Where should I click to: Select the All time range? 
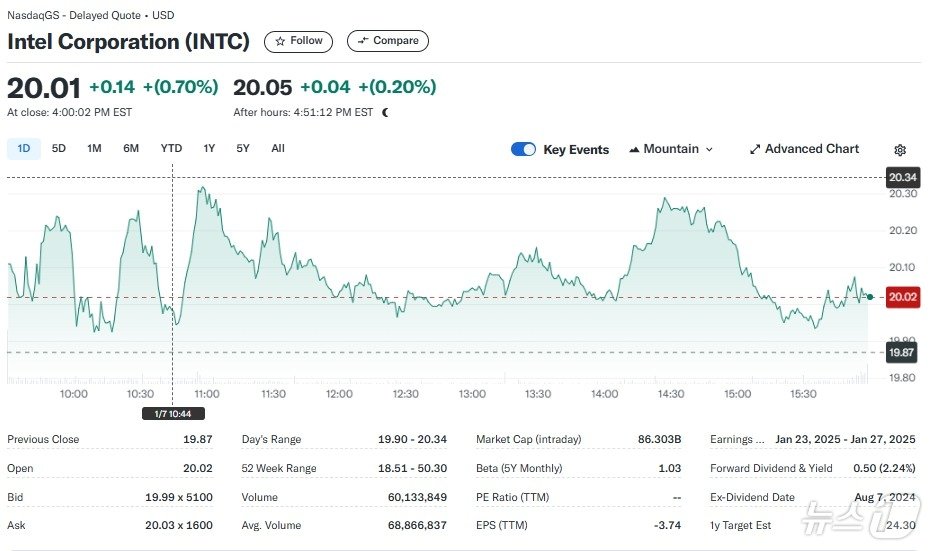(x=278, y=148)
